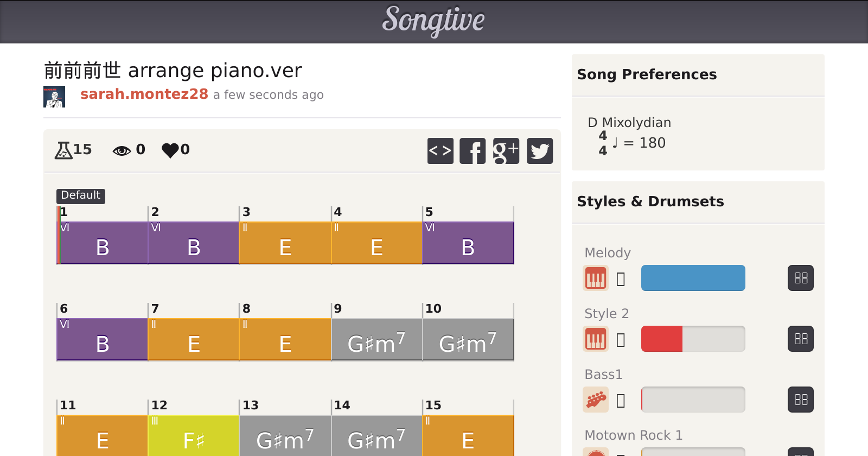Share the song on Google+
868x456 pixels.
(506, 150)
